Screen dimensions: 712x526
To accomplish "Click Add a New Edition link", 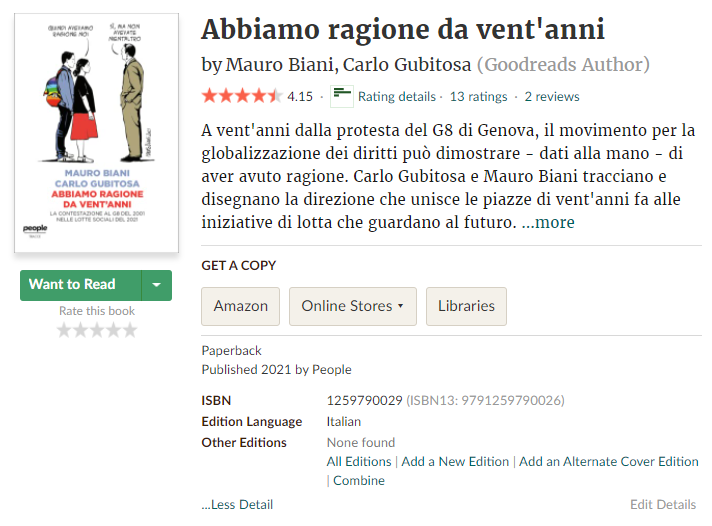I will 455,461.
